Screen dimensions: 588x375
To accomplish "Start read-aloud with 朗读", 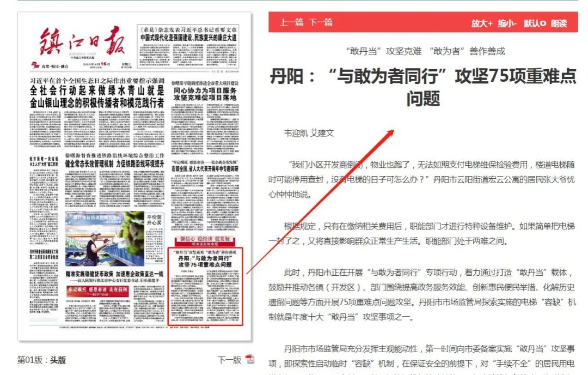I will click(559, 23).
